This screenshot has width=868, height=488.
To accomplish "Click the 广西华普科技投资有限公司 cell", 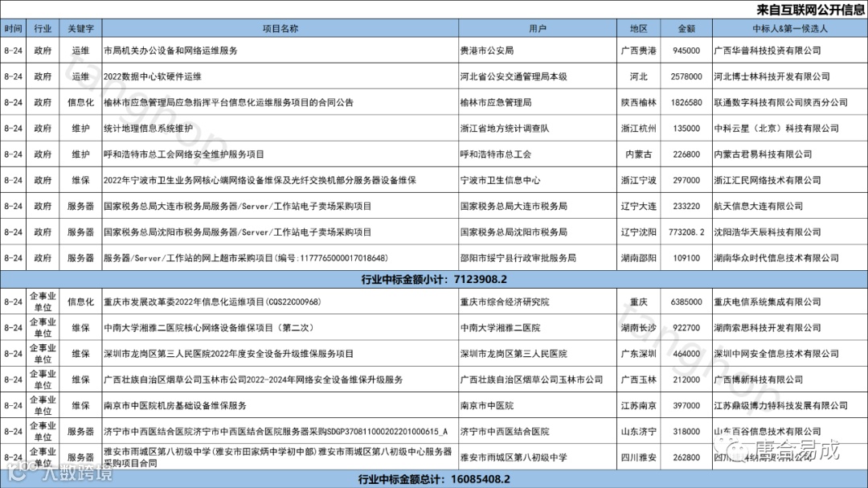I will click(790, 51).
